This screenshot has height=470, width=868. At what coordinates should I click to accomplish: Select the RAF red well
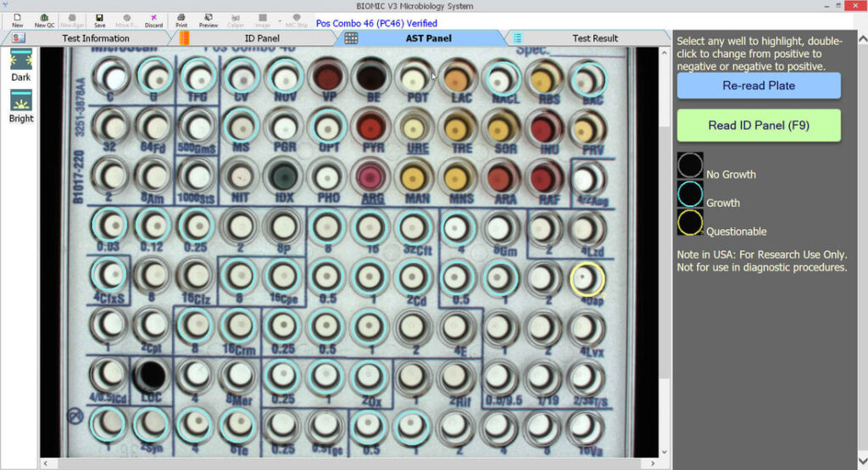(544, 178)
